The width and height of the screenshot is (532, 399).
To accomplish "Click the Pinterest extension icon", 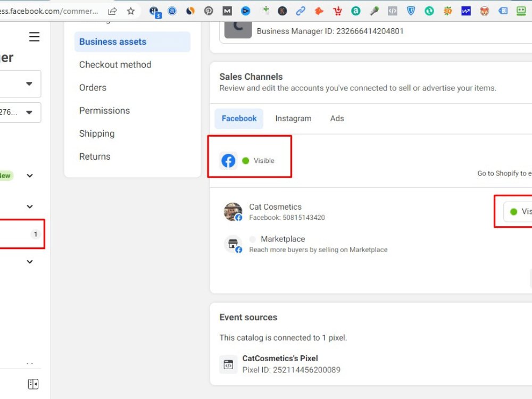I will [209, 11].
